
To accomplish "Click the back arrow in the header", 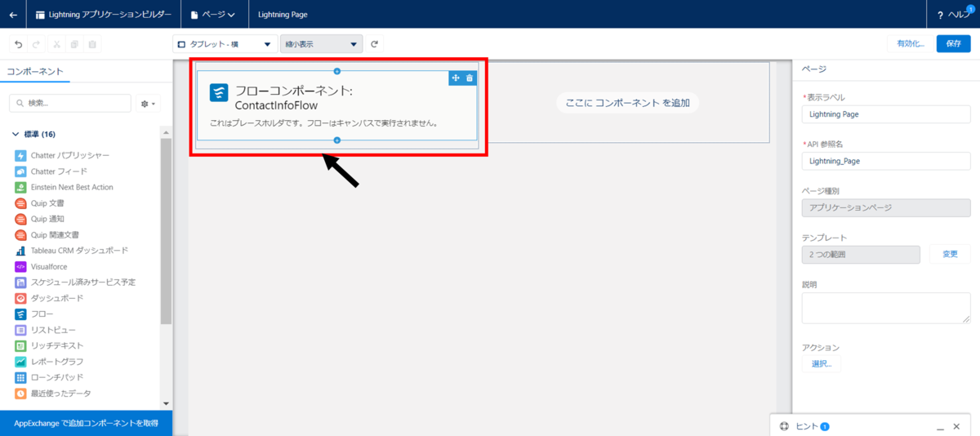I will (x=13, y=14).
